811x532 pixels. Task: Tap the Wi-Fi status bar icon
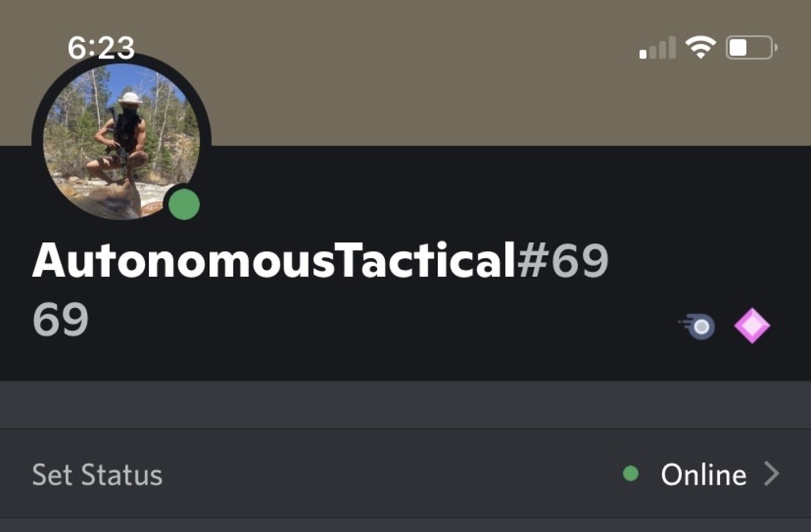700,47
